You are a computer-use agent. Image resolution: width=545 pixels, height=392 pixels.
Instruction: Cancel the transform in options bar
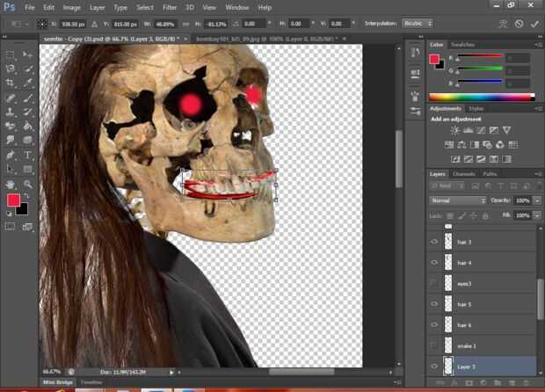tap(519, 24)
